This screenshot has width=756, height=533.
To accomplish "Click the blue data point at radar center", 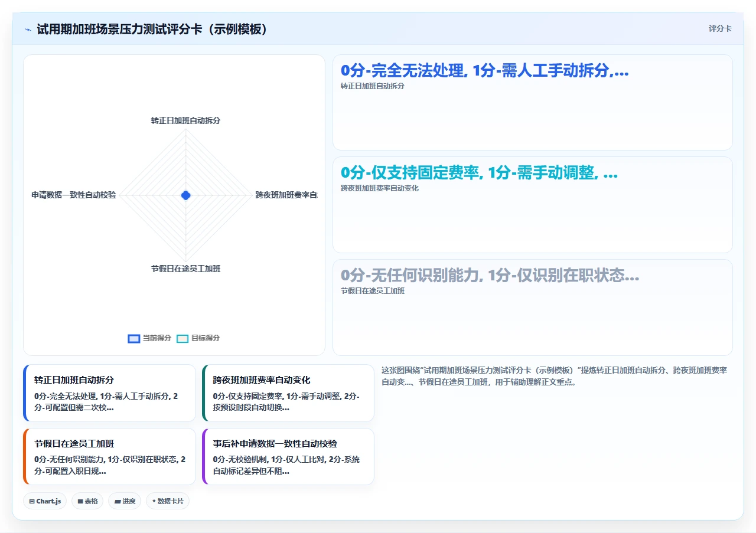I will click(186, 195).
